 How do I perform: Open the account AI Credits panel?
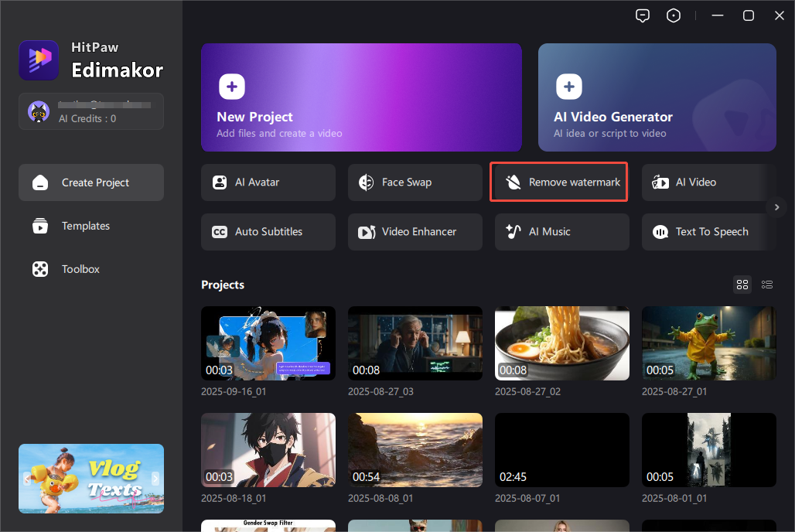pos(91,111)
